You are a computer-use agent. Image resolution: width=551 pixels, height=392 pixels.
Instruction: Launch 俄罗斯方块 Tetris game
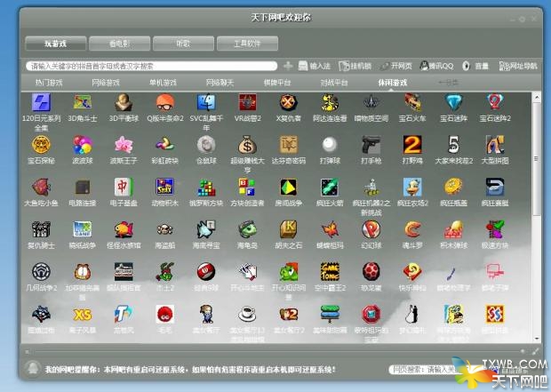(206, 187)
